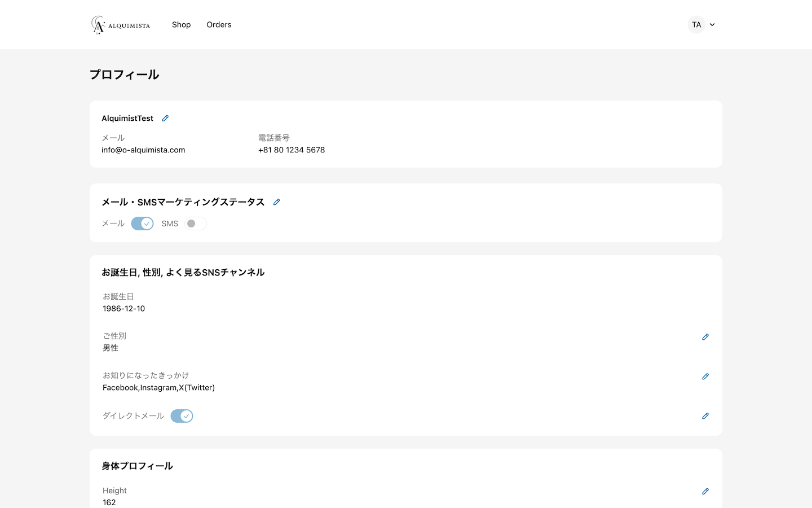The width and height of the screenshot is (812, 508).
Task: Edit the gender field pencil icon
Action: (x=705, y=337)
